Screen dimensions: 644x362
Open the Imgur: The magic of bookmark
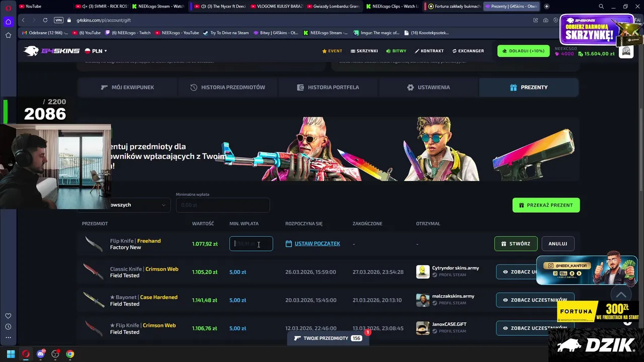coord(376,33)
